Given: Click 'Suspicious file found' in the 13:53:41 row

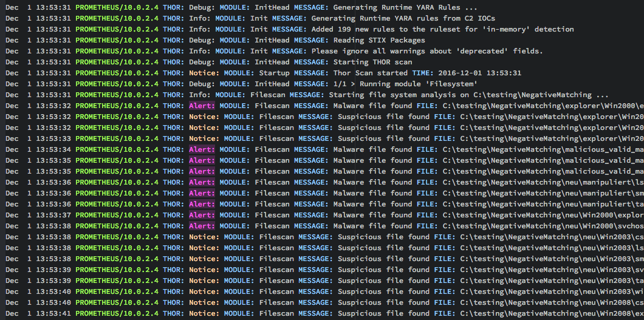Looking at the screenshot, I should coord(383,313).
